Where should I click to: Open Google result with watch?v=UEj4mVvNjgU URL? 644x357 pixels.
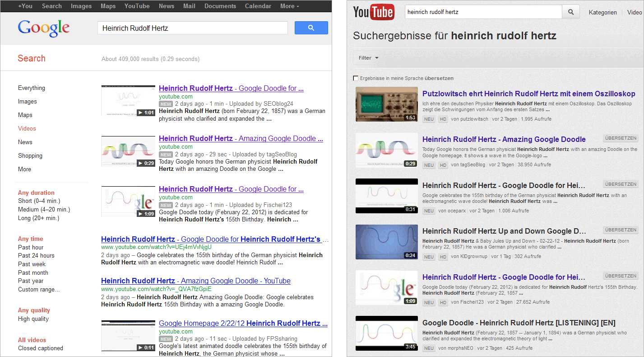(215, 239)
